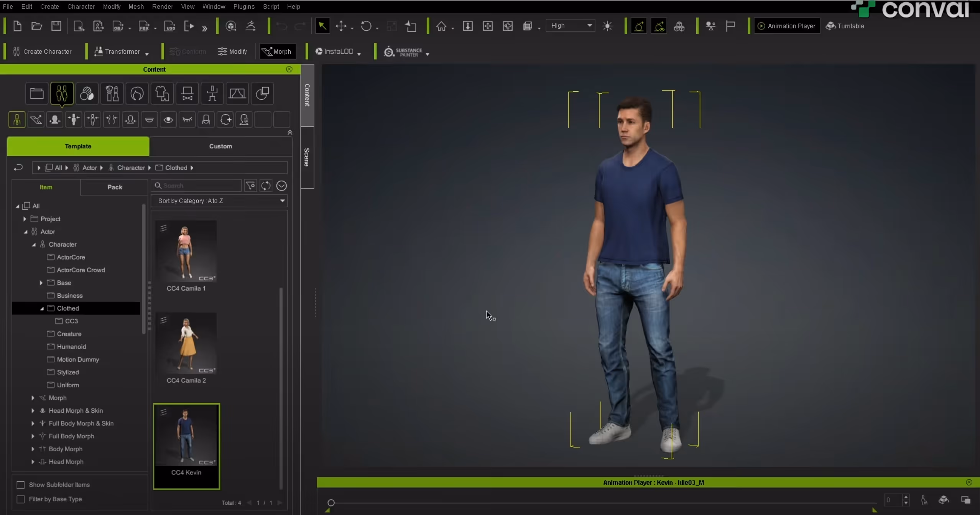980x515 pixels.
Task: Click the refresh content icon
Action: (x=266, y=186)
